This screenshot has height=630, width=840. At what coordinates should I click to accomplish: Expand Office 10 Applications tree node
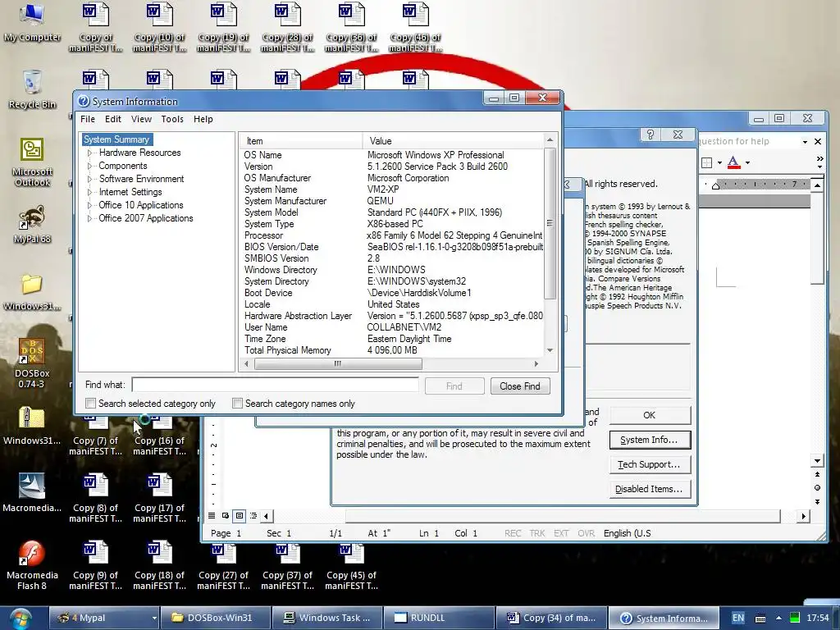point(89,205)
